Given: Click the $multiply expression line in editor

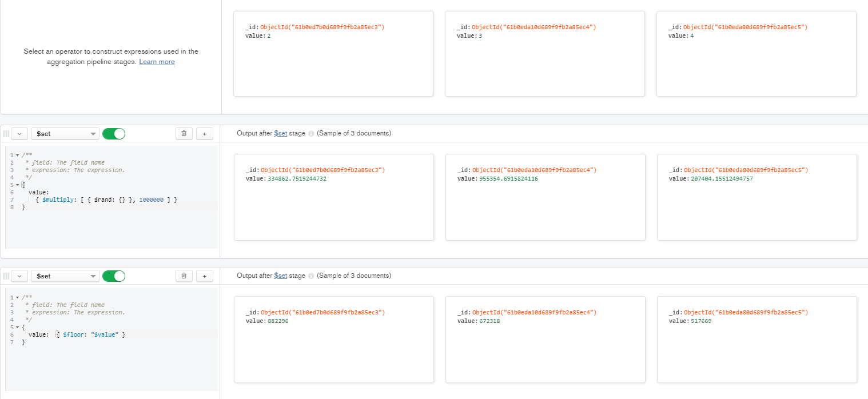Looking at the screenshot, I should pos(106,200).
